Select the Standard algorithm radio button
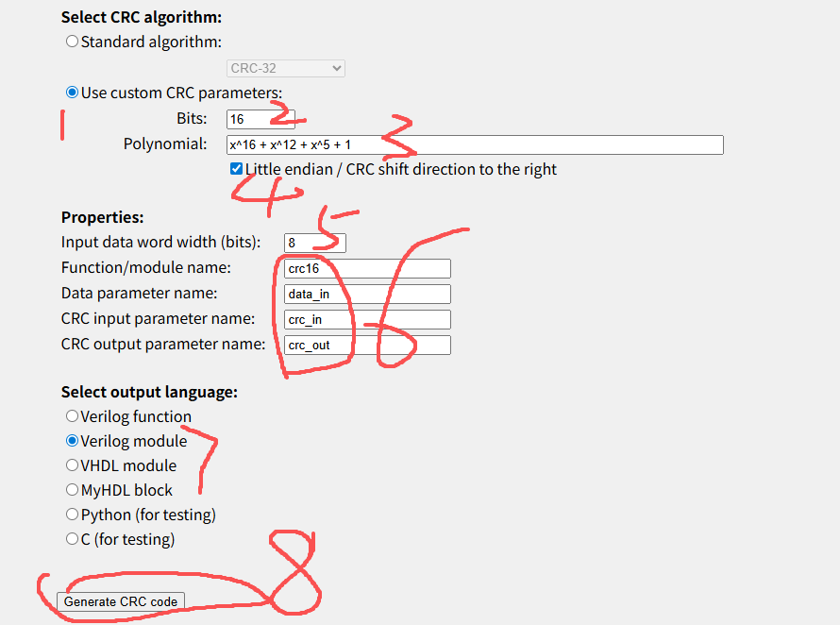The image size is (840, 625). (72, 42)
